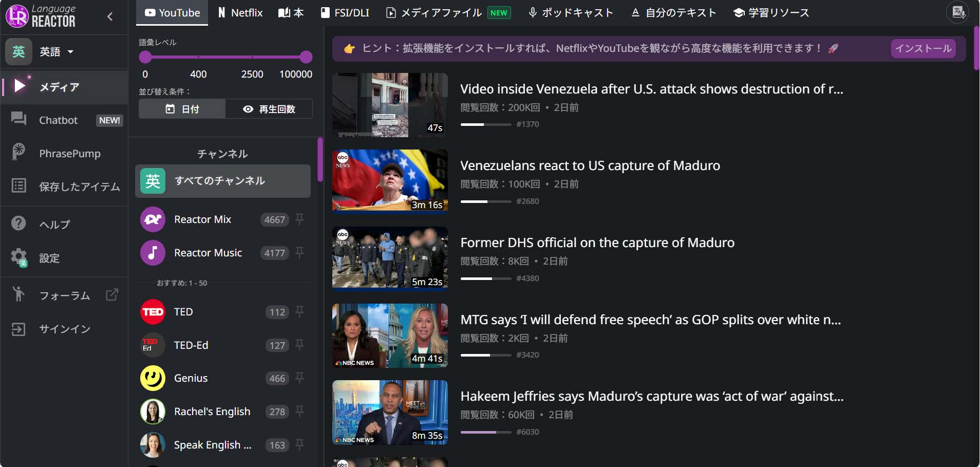Open the Venezuelans react to US capture thumbnail
The image size is (980, 467).
(x=390, y=180)
